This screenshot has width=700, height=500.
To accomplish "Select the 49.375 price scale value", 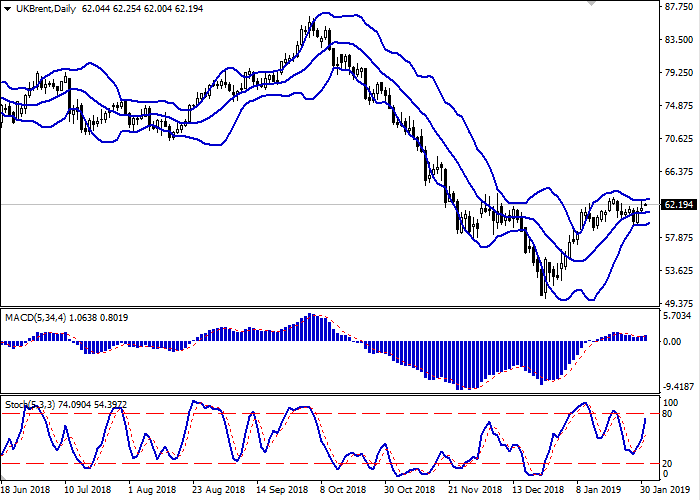I will 679,304.
